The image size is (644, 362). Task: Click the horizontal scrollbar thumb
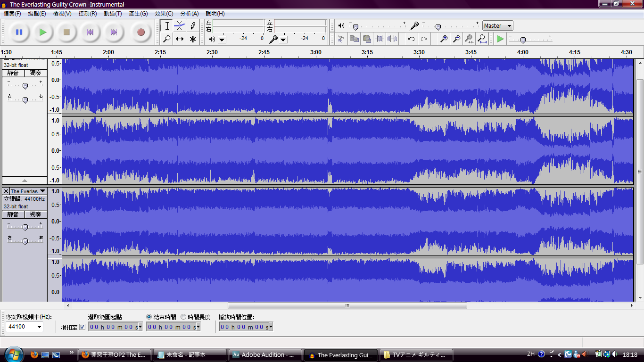(x=347, y=305)
